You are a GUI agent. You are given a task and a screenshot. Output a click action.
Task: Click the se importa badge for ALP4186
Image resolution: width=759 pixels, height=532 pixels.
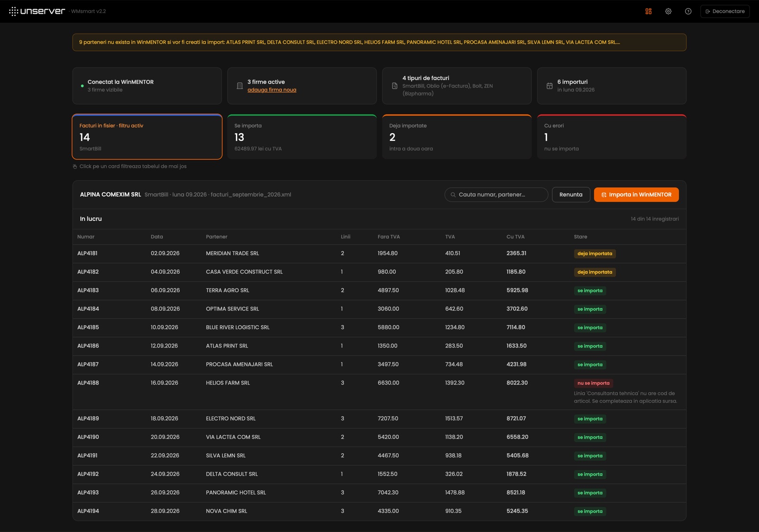590,346
